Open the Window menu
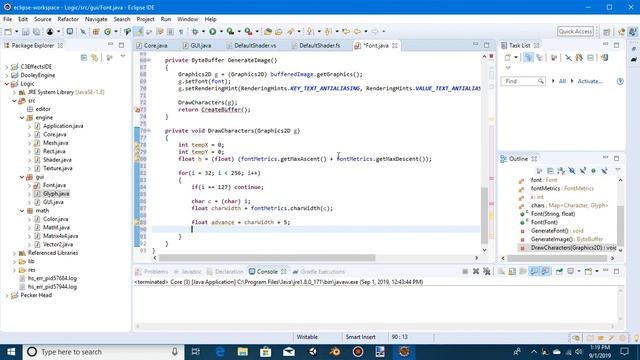 [187, 19]
